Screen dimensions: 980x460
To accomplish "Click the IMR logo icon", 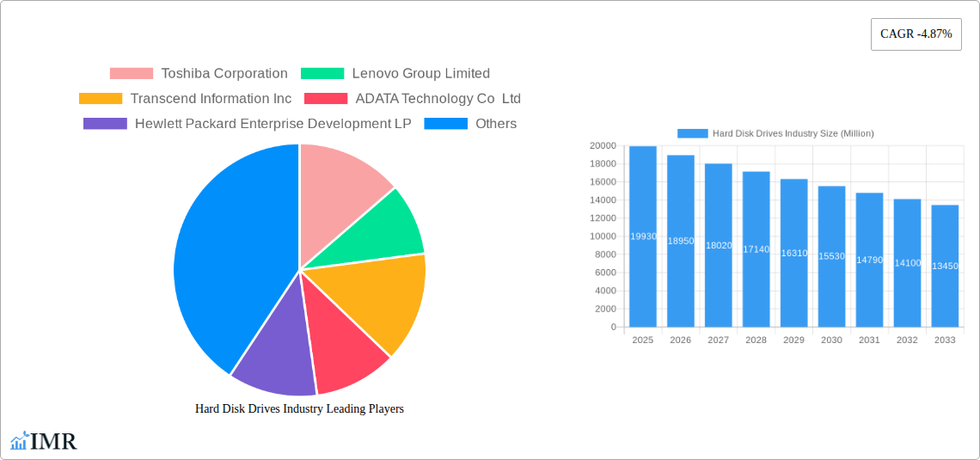I will tap(20, 440).
